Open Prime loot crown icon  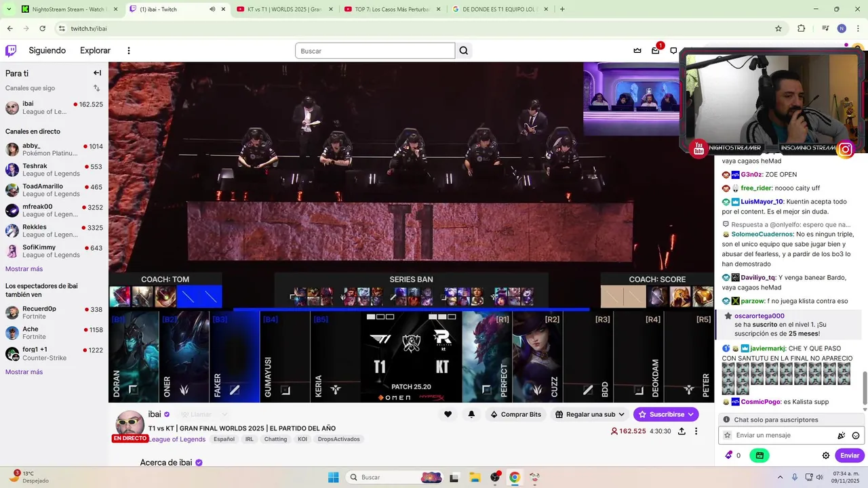pyautogui.click(x=637, y=51)
